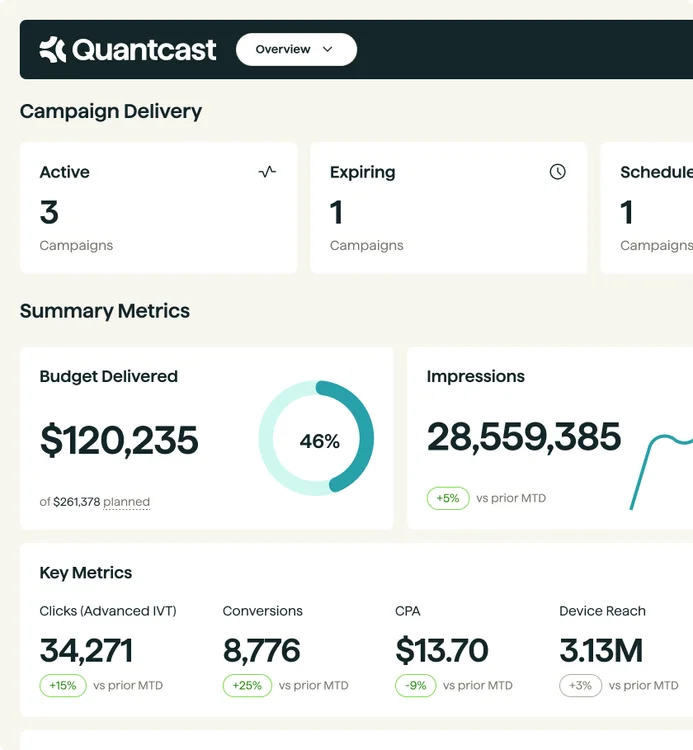Open the Active campaigns card
This screenshot has width=693, height=750.
click(158, 208)
